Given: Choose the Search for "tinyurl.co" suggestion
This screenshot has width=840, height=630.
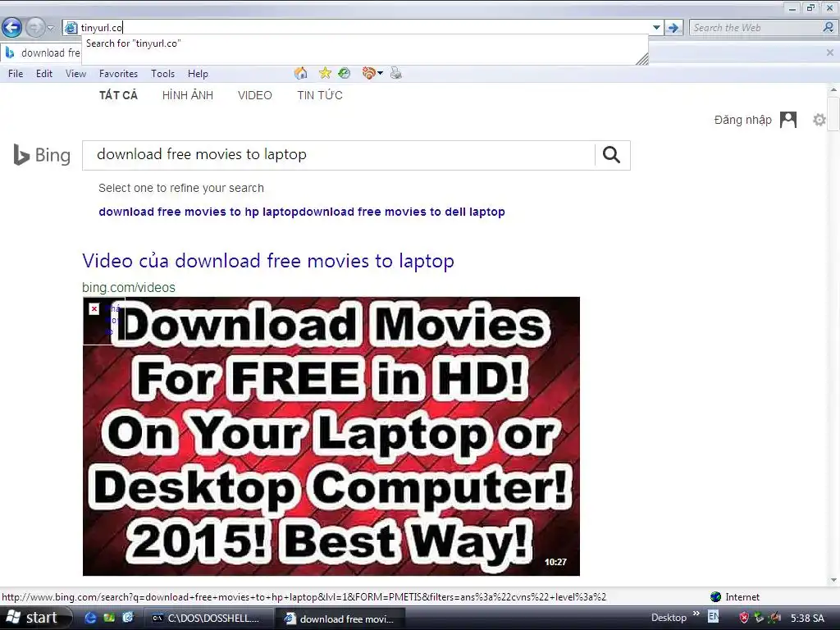Looking at the screenshot, I should pyautogui.click(x=134, y=43).
